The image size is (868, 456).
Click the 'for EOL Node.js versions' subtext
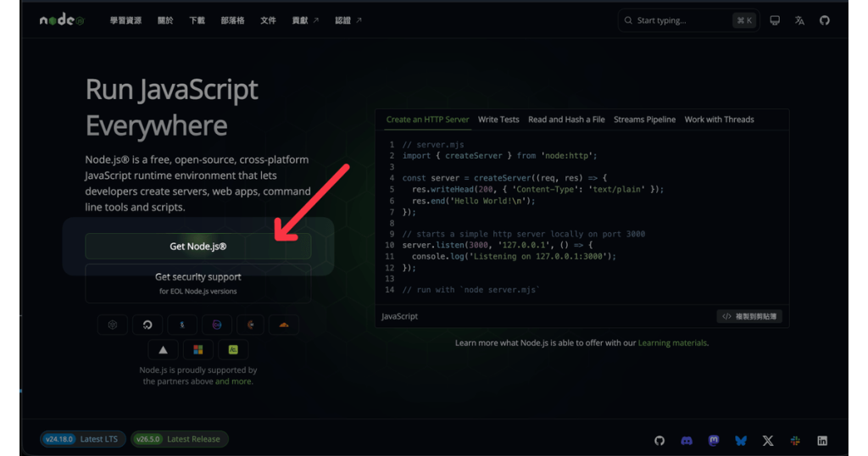click(198, 291)
